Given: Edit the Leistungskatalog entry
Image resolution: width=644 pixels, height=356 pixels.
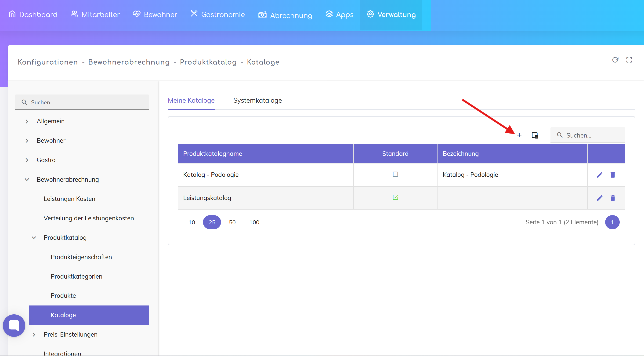Looking at the screenshot, I should 600,198.
